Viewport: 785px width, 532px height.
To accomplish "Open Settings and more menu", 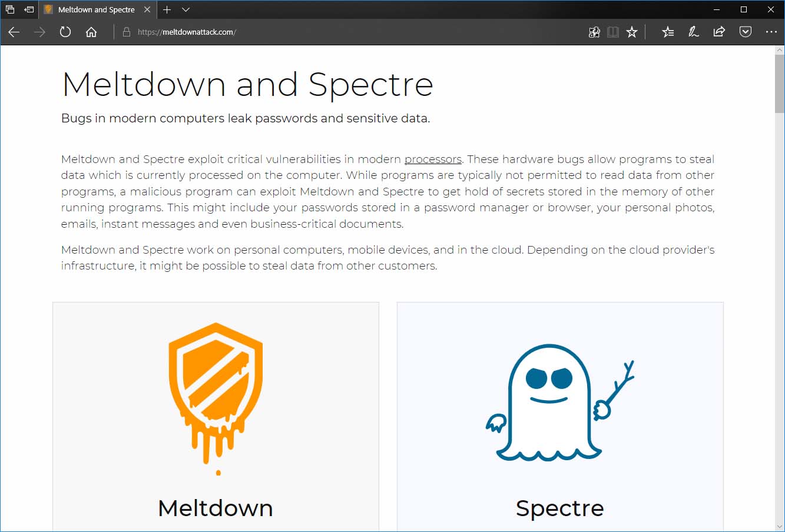I will [771, 32].
